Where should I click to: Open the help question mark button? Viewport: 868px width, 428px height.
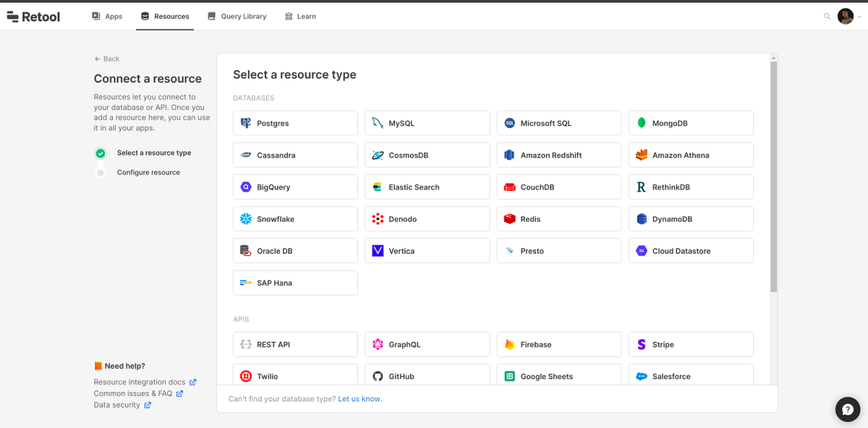(848, 409)
